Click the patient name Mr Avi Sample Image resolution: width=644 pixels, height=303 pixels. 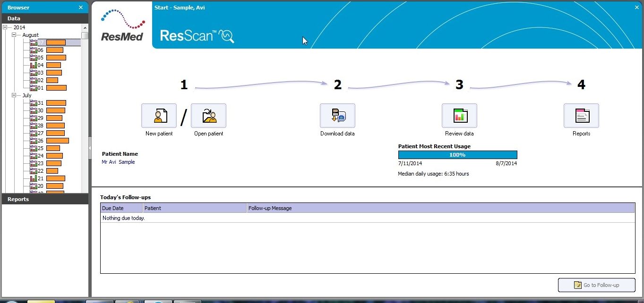click(118, 162)
